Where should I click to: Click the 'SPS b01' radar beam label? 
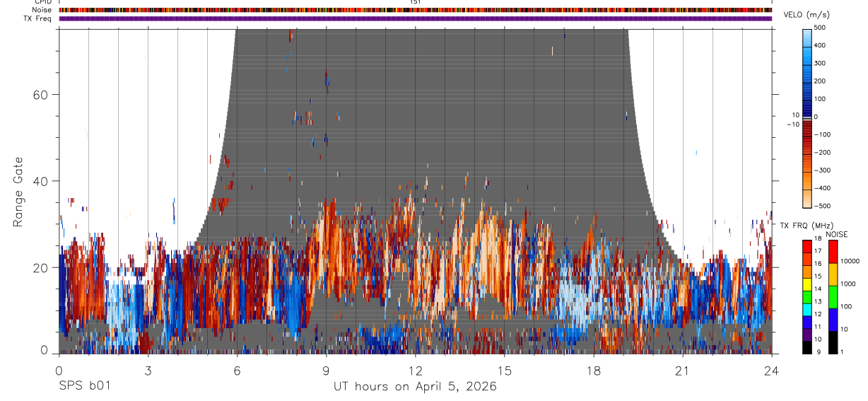click(x=84, y=387)
